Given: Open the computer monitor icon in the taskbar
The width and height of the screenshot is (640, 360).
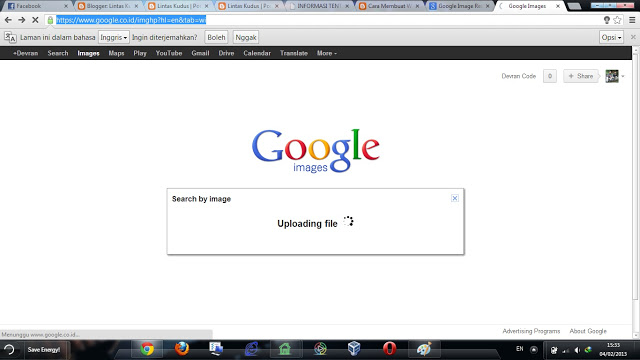Looking at the screenshot, I should tap(216, 349).
